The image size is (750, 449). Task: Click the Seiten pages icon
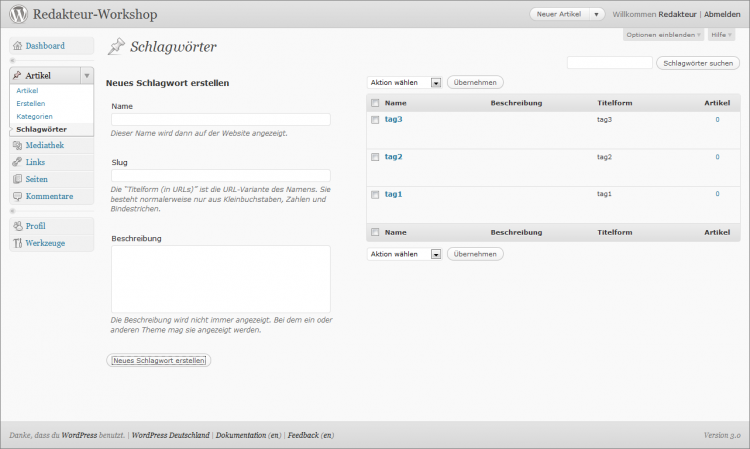17,179
